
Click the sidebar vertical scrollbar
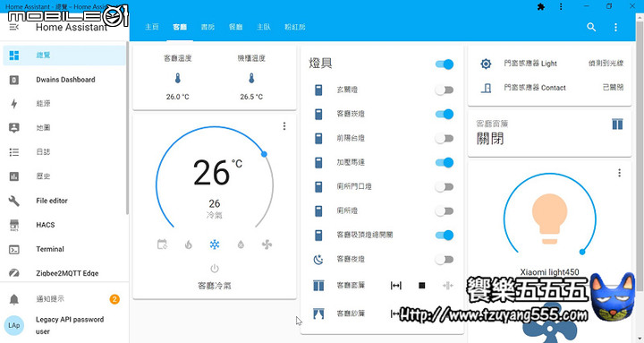point(127,127)
